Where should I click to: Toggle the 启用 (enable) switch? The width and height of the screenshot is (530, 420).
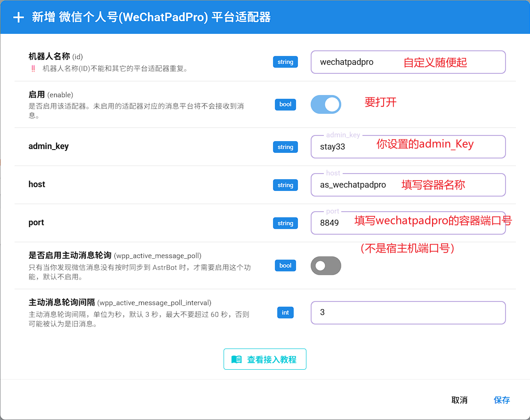coord(326,104)
